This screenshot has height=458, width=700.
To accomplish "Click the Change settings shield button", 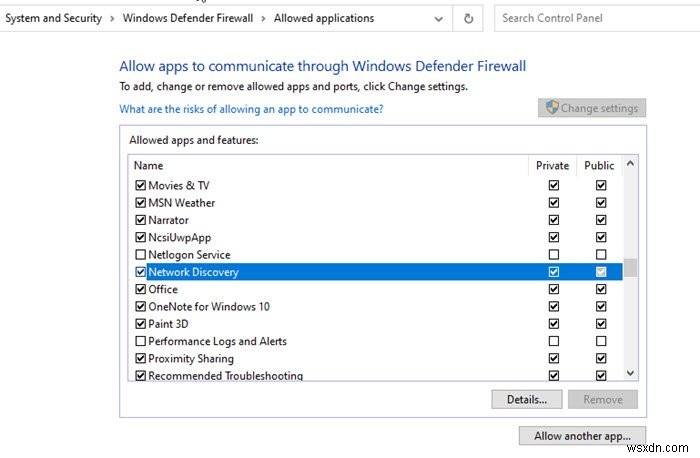I will pyautogui.click(x=592, y=108).
